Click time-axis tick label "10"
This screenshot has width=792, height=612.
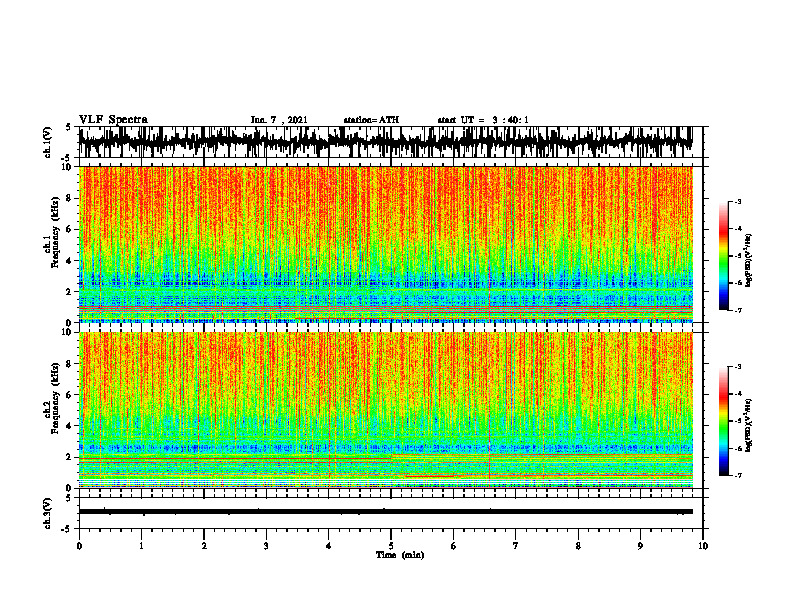coord(703,546)
